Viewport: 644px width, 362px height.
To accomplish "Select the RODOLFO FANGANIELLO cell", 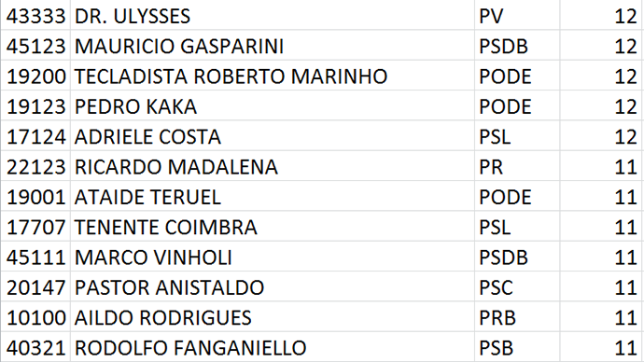I will [273, 347].
